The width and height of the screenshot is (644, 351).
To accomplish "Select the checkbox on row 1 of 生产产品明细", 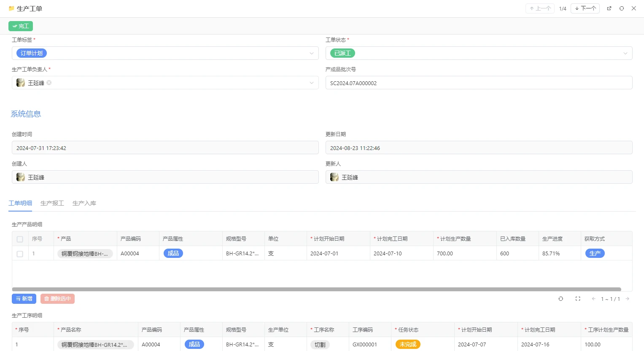I will click(19, 253).
